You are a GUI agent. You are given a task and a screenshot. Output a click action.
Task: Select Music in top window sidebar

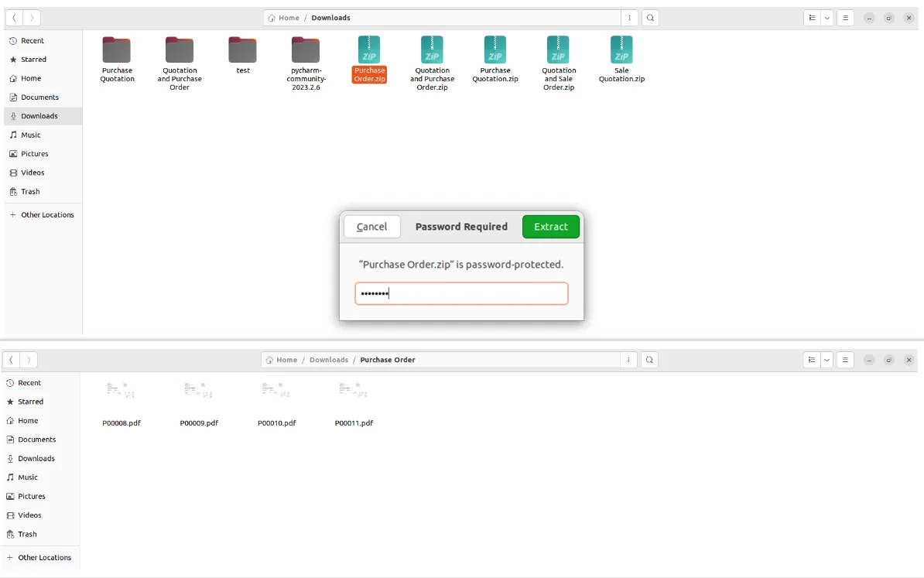(43, 135)
